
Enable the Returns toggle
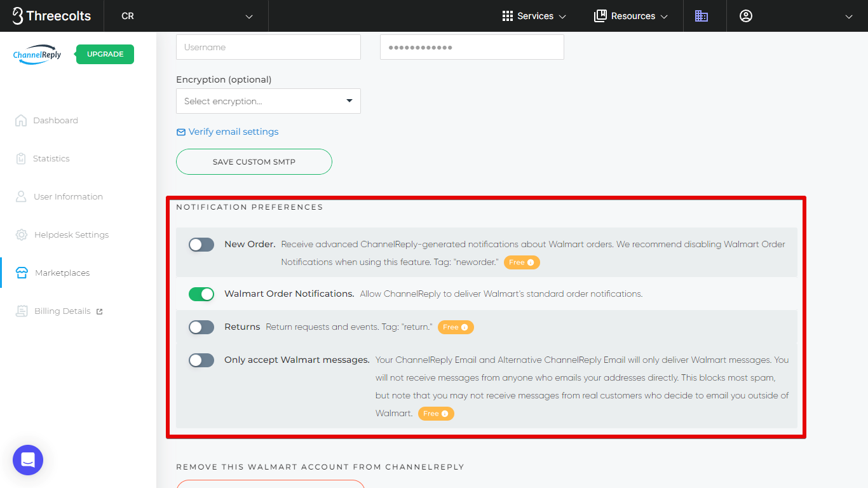point(201,327)
